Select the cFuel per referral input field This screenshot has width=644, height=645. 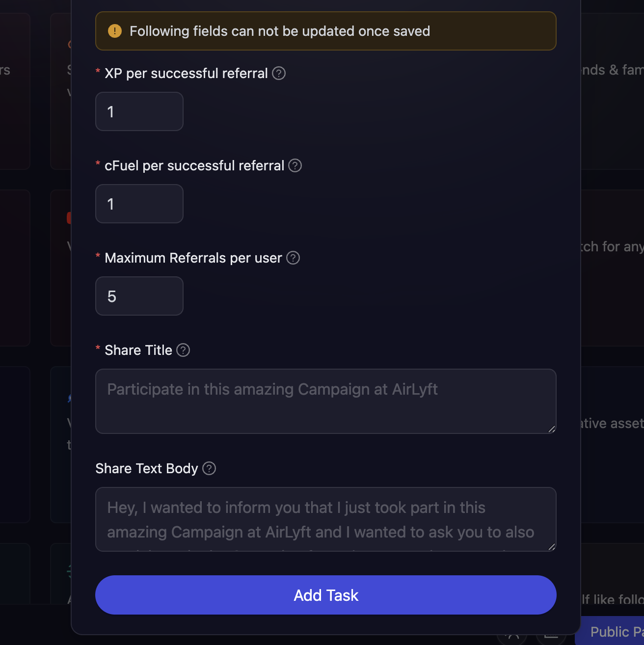tap(139, 204)
